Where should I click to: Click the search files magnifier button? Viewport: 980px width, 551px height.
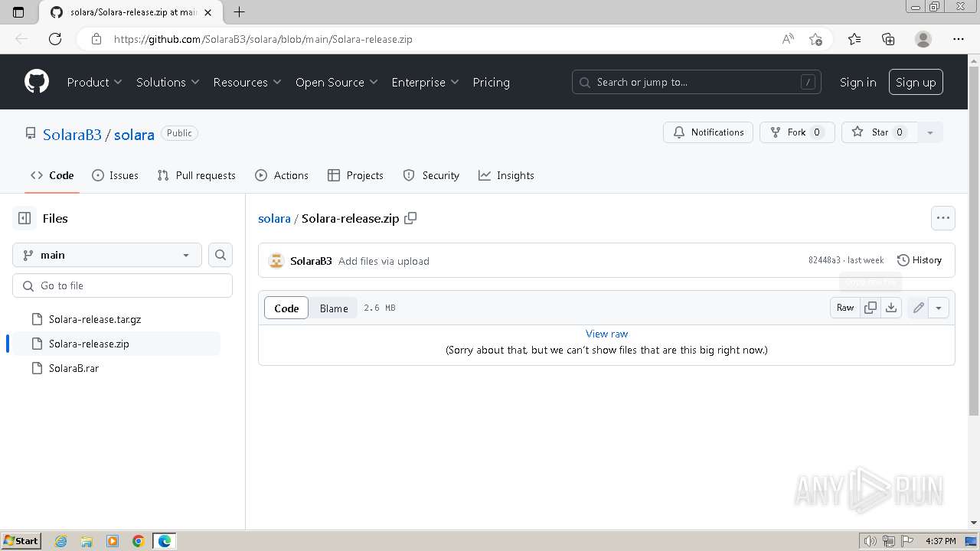[220, 255]
